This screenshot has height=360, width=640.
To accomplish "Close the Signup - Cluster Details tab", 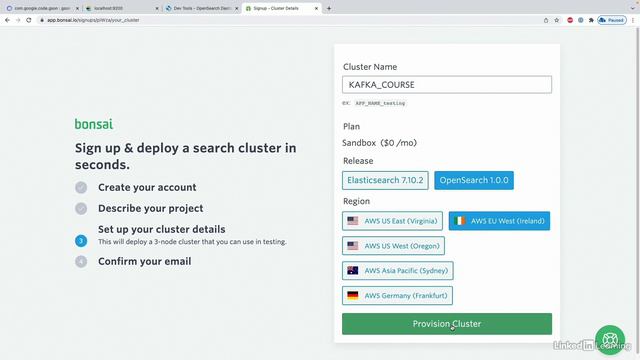I will click(x=316, y=8).
